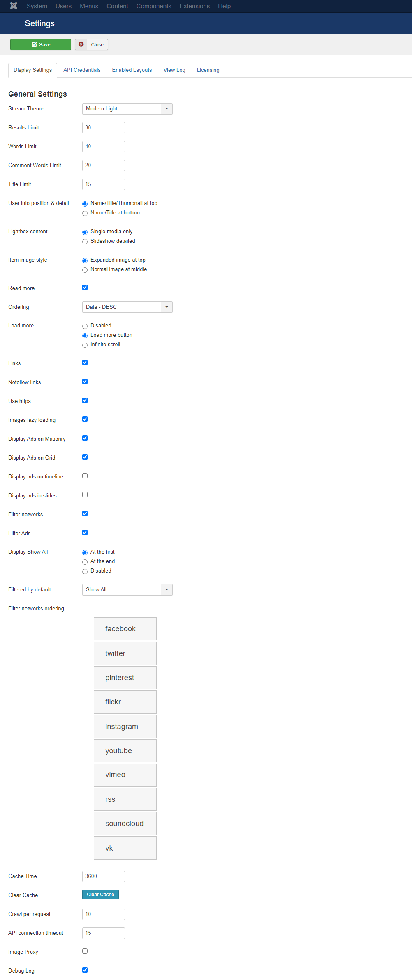412x980 pixels.
Task: Toggle Images lazy loading checkbox
Action: [85, 419]
